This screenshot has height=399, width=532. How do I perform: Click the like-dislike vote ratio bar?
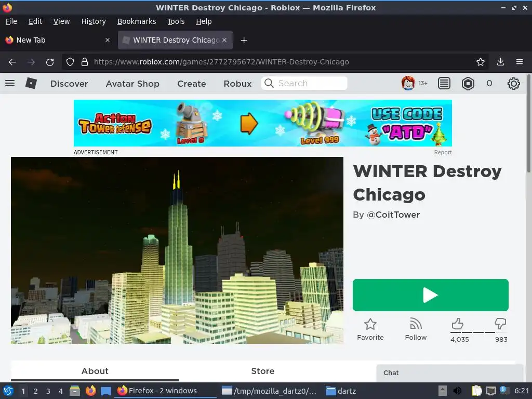(x=478, y=332)
